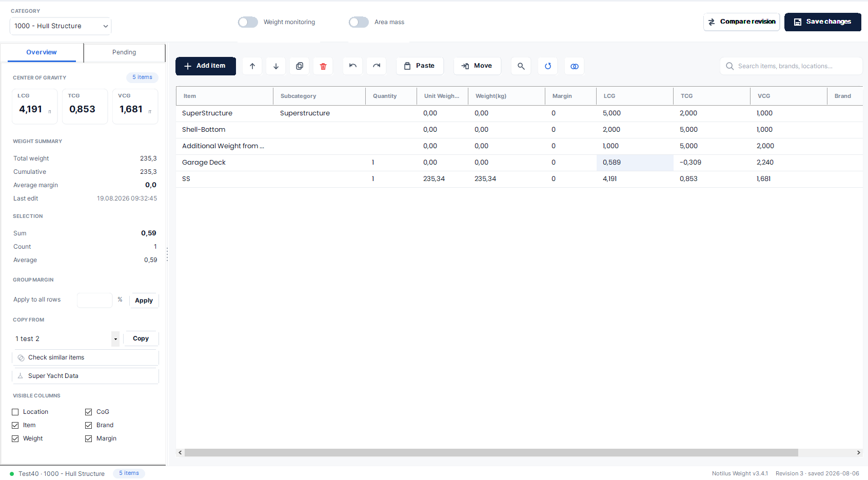Click the scrollbar right arrow
Screen dimensions: 868x480
click(859, 453)
